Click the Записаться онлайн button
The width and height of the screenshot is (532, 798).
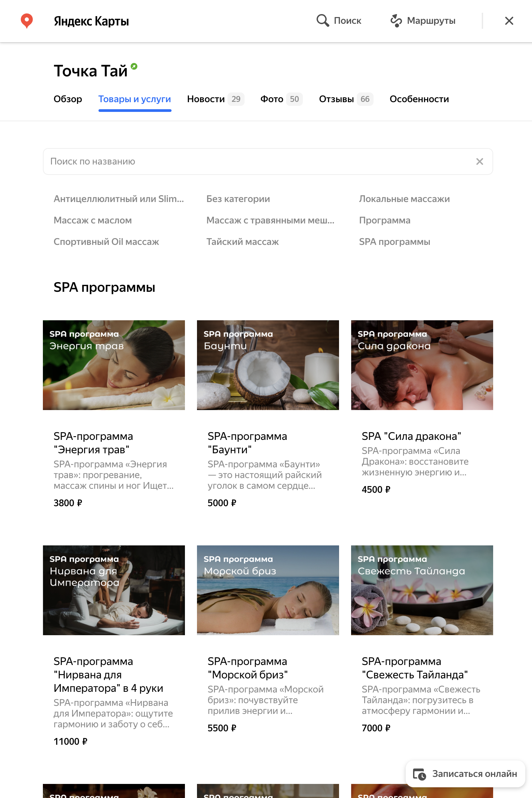click(465, 774)
